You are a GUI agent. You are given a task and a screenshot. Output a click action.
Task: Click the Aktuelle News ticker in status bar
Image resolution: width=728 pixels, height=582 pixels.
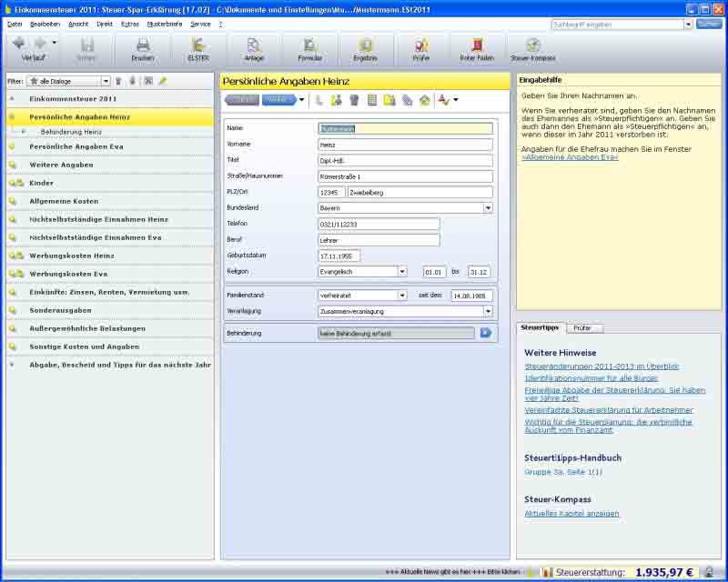(x=452, y=572)
